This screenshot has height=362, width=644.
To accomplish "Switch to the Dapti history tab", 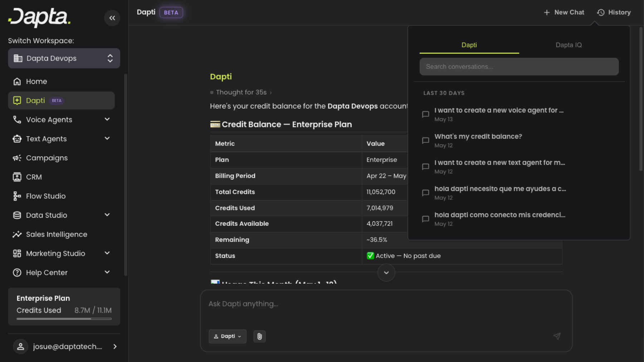I will 469,45.
